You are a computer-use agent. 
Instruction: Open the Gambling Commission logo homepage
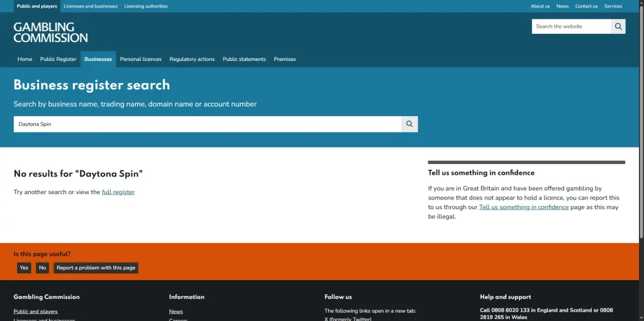(50, 33)
